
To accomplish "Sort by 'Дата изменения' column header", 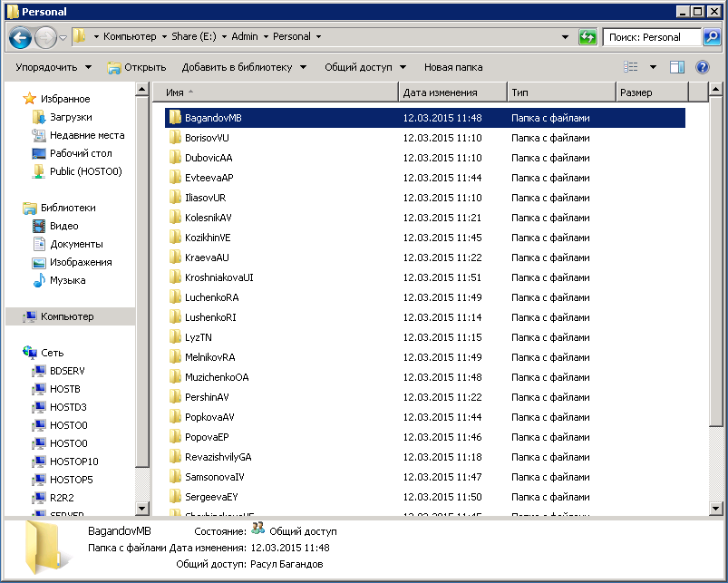I will coord(452,92).
